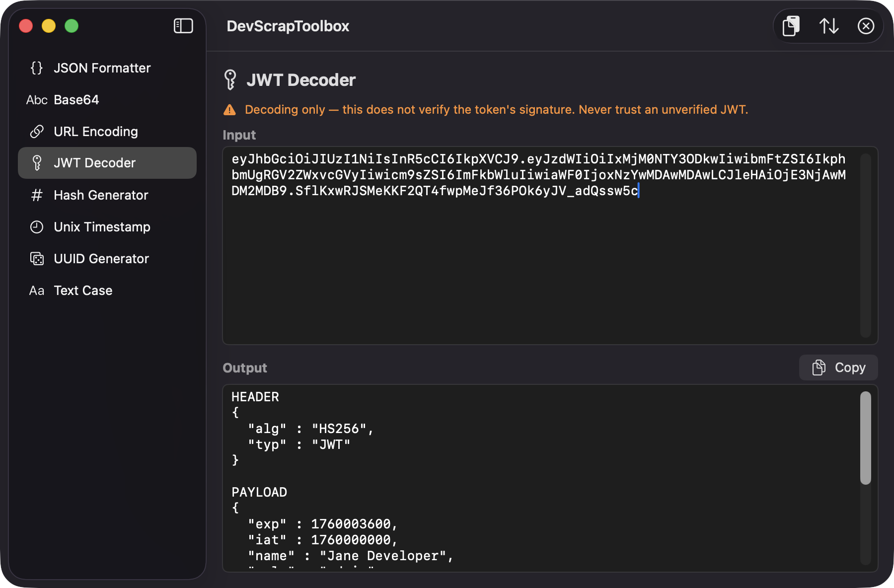Click the key icon in JWT Decoder sidebar row
Image resolution: width=894 pixels, height=588 pixels.
click(37, 163)
